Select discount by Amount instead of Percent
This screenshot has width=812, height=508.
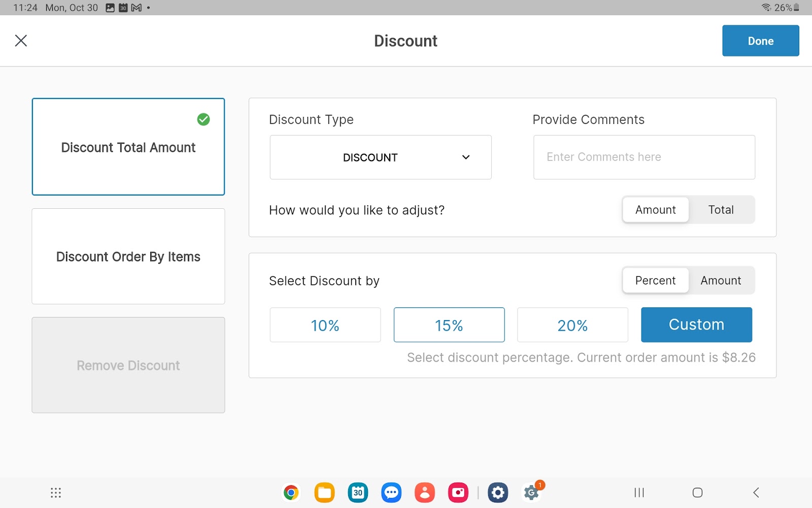point(721,280)
